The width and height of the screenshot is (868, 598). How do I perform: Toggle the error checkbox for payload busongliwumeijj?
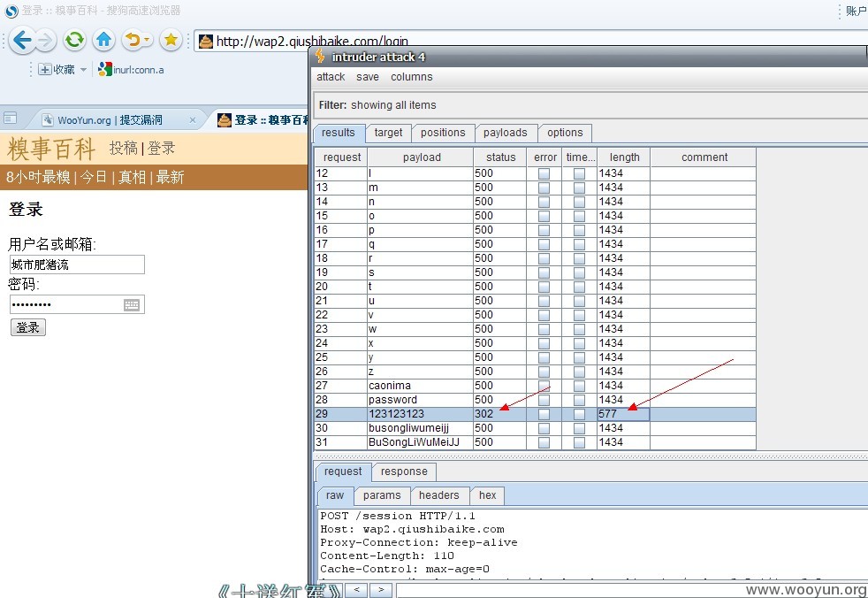544,428
